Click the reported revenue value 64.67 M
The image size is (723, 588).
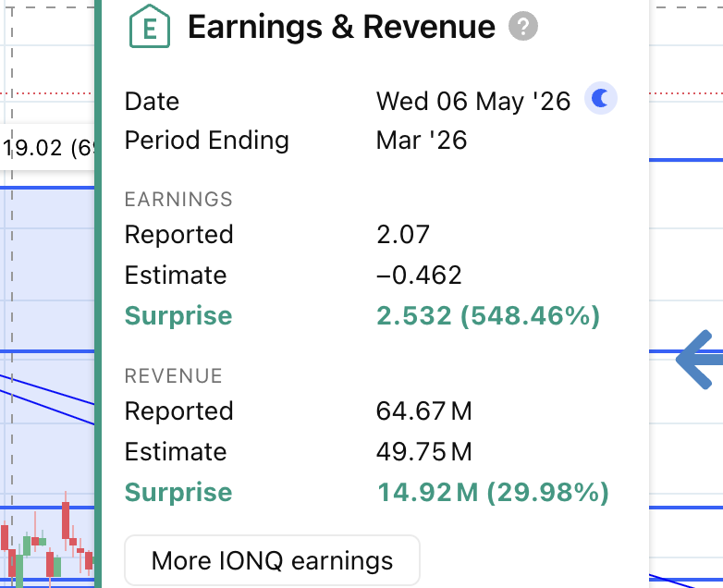click(x=423, y=410)
